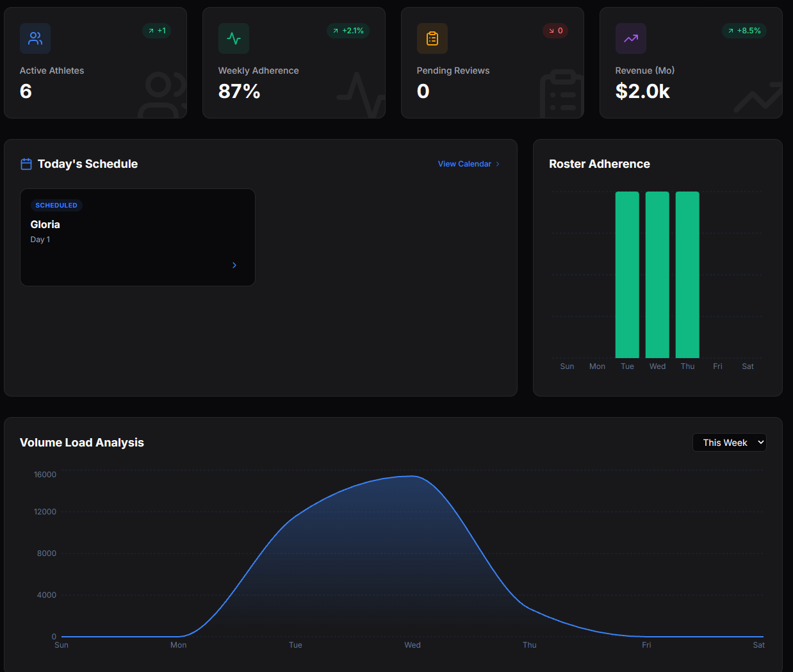Click the Volume Load Analysis heading
This screenshot has height=672, width=793.
coord(81,442)
